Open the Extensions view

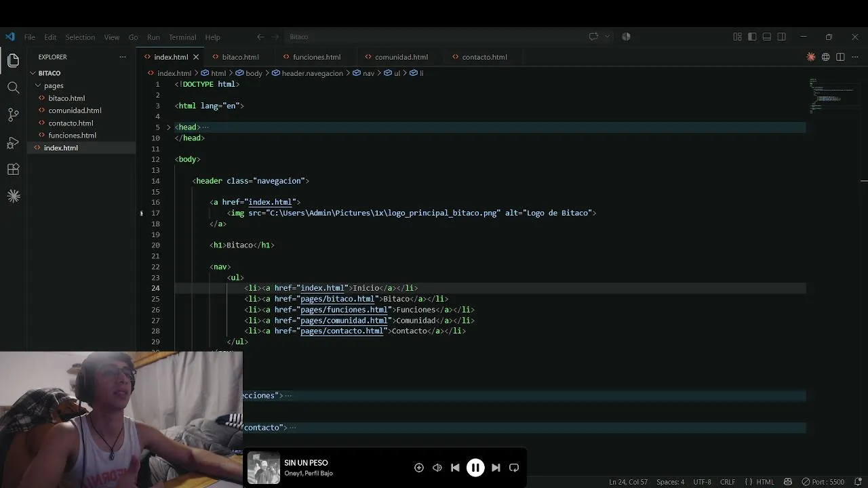tap(13, 169)
